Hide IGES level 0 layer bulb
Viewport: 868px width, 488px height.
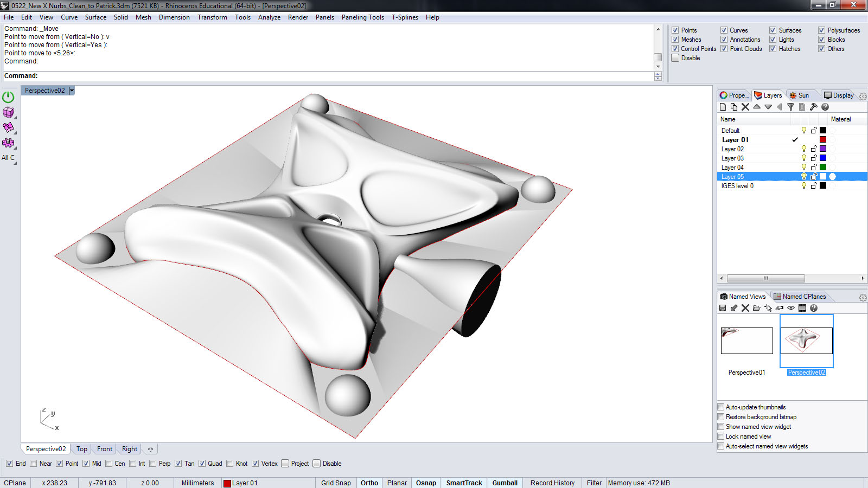click(804, 185)
